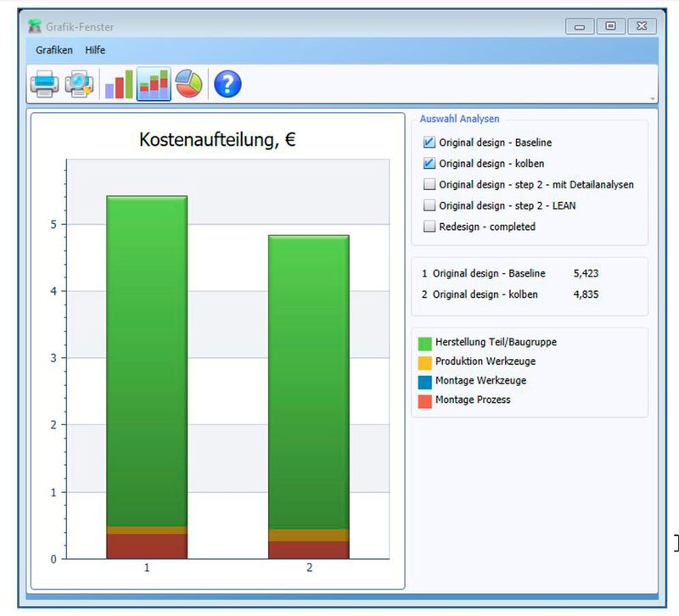Click Montage Prozess legend text
Screen dimensions: 679x616
coord(473,400)
